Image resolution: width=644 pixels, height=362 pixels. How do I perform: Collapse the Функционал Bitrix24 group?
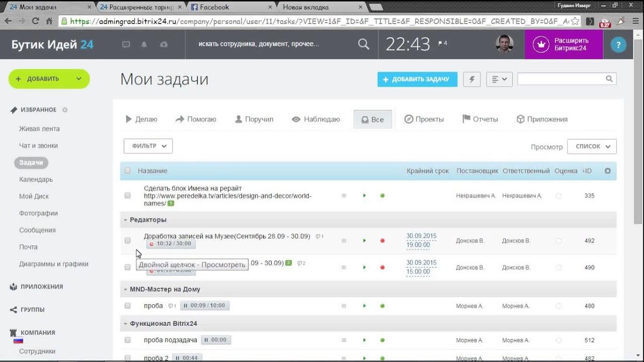[126, 324]
